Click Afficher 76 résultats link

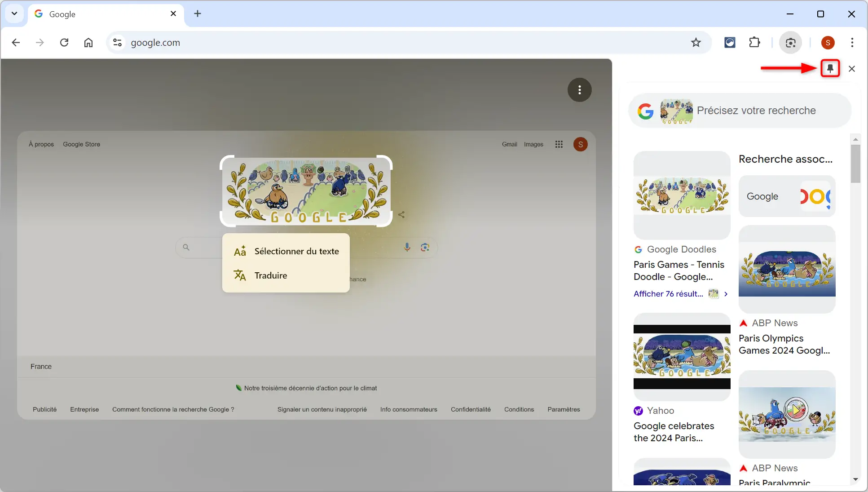pyautogui.click(x=668, y=294)
